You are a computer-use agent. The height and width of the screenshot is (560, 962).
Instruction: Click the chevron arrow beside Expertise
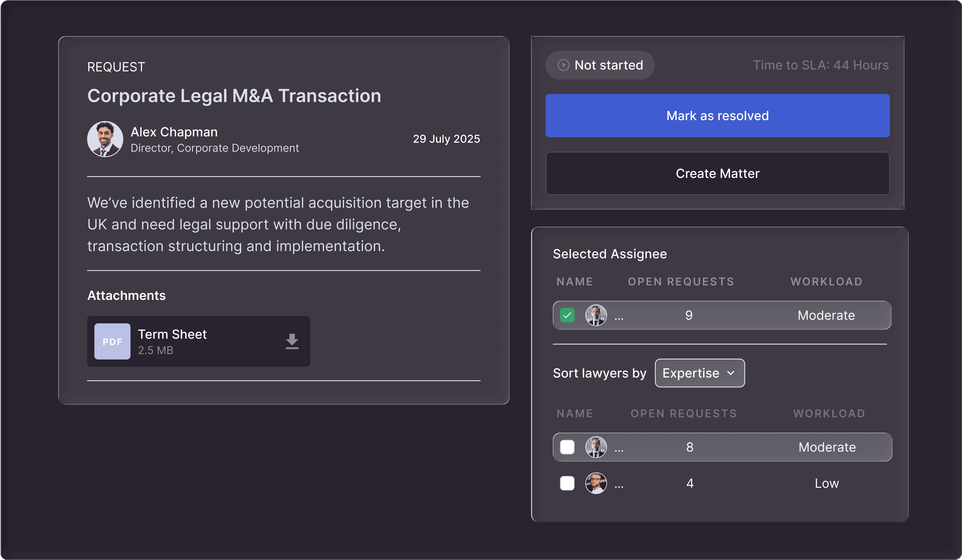point(731,373)
